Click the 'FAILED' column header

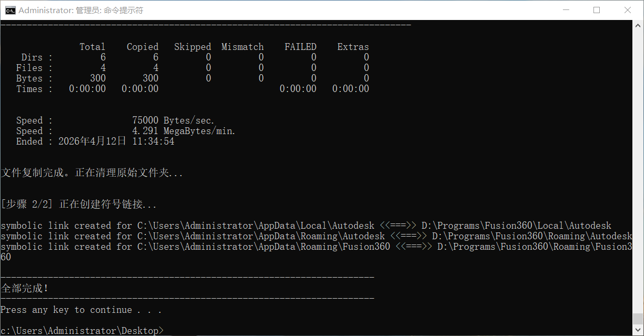[x=300, y=47]
